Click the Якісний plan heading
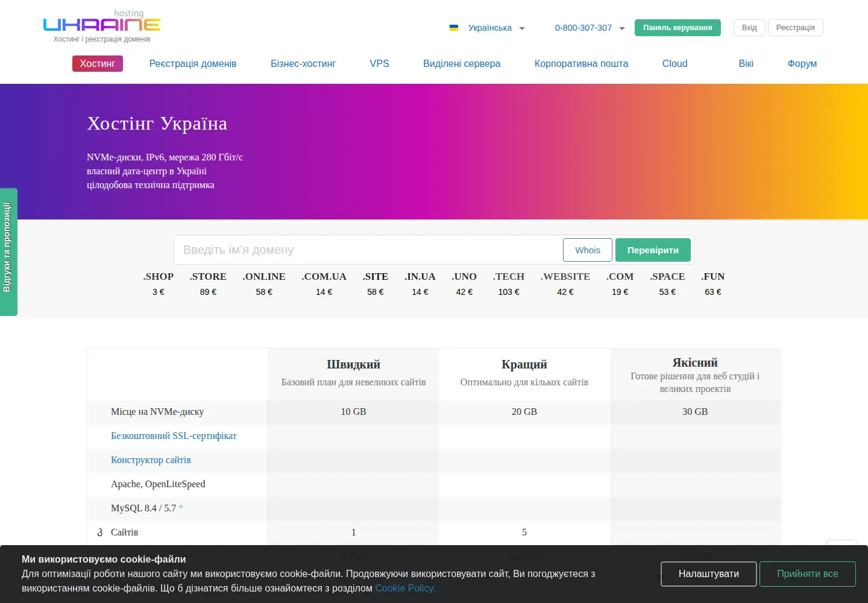The width and height of the screenshot is (868, 603). pyautogui.click(x=695, y=362)
